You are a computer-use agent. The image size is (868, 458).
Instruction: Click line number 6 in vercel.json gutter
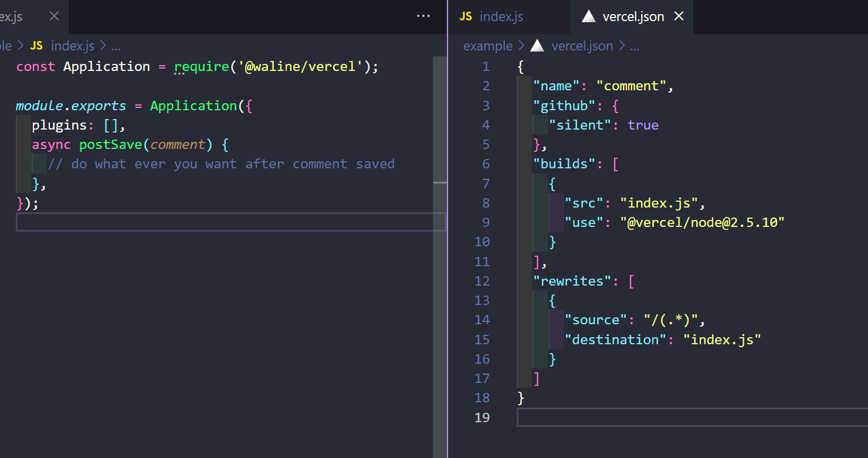pyautogui.click(x=485, y=164)
